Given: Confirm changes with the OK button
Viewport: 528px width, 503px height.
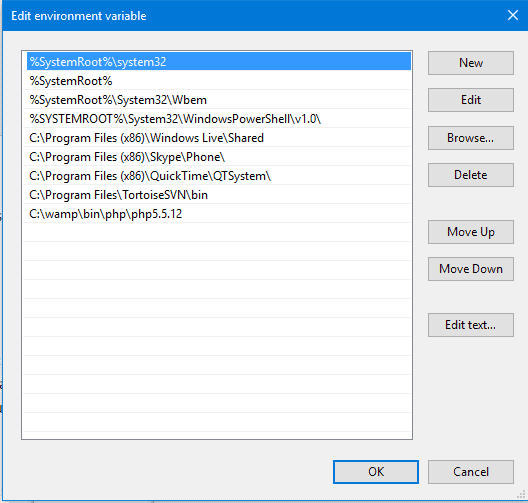Looking at the screenshot, I should [x=376, y=472].
